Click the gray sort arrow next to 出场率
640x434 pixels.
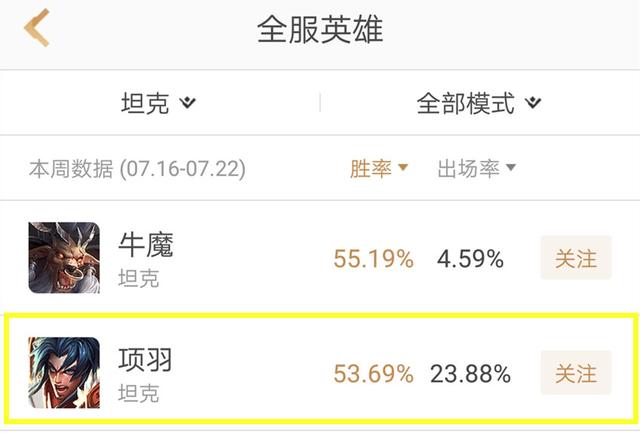[510, 168]
